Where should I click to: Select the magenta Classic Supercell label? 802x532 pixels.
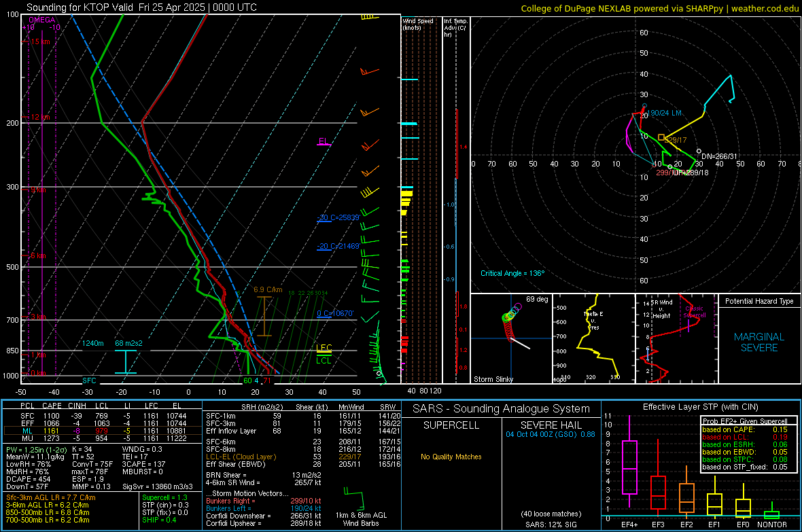click(694, 312)
